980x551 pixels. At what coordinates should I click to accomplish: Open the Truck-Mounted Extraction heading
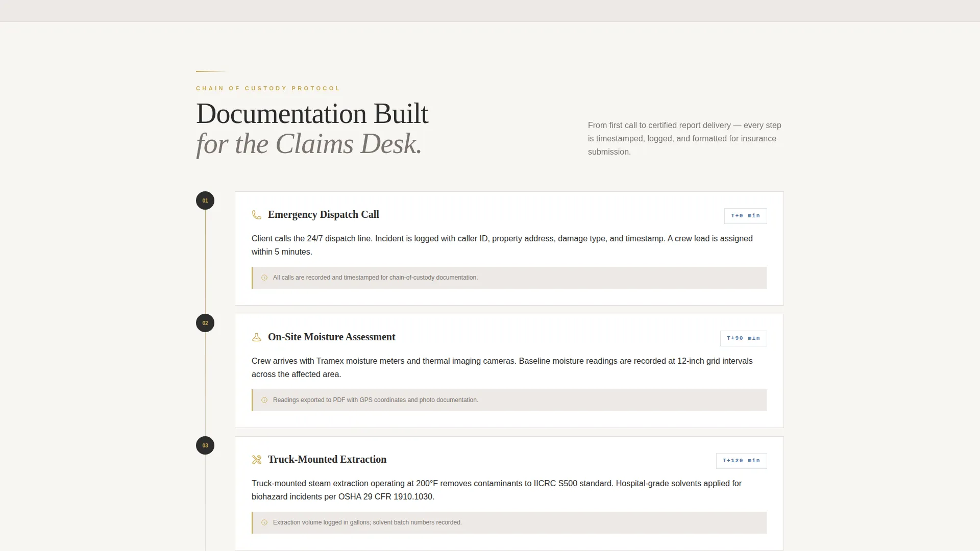click(327, 460)
